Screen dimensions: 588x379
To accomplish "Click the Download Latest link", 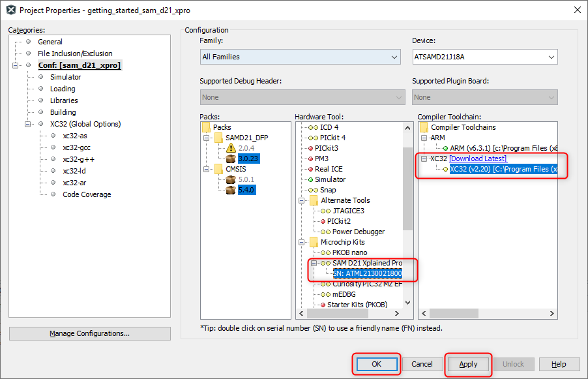I will (x=478, y=159).
